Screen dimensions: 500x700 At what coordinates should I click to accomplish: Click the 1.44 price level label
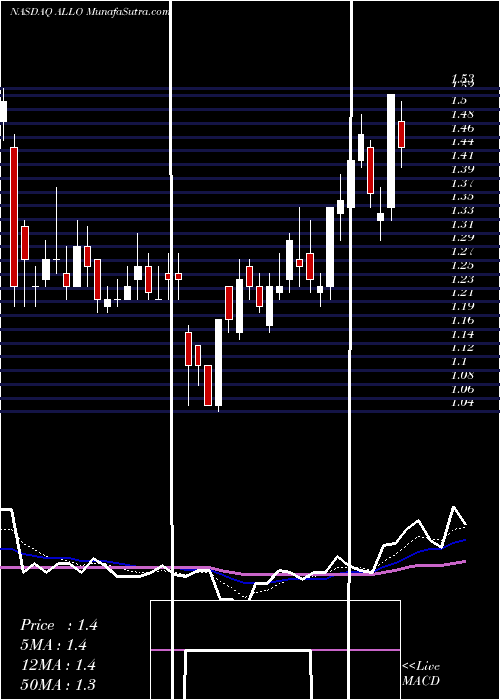coord(463,142)
